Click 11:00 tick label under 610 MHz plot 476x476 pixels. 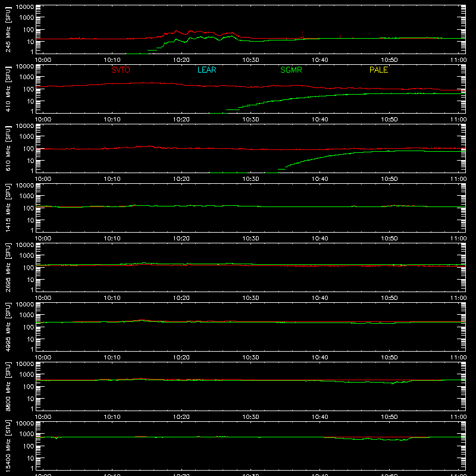point(458,179)
